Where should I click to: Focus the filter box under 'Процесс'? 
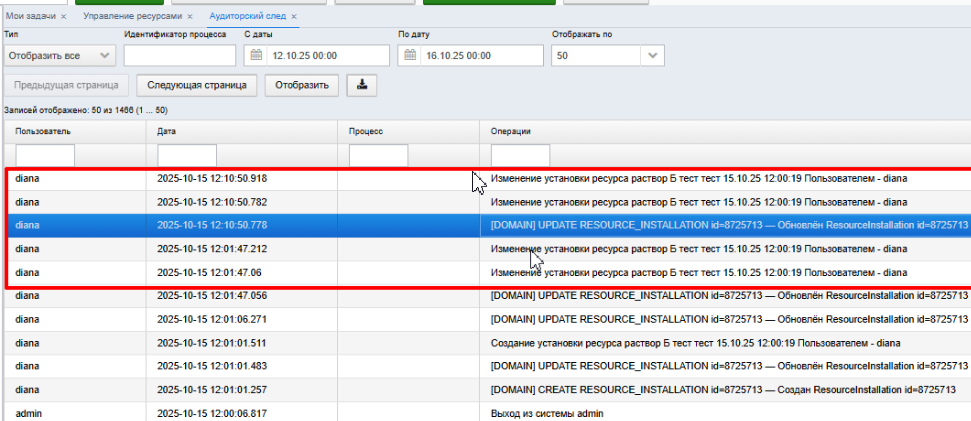(x=378, y=155)
